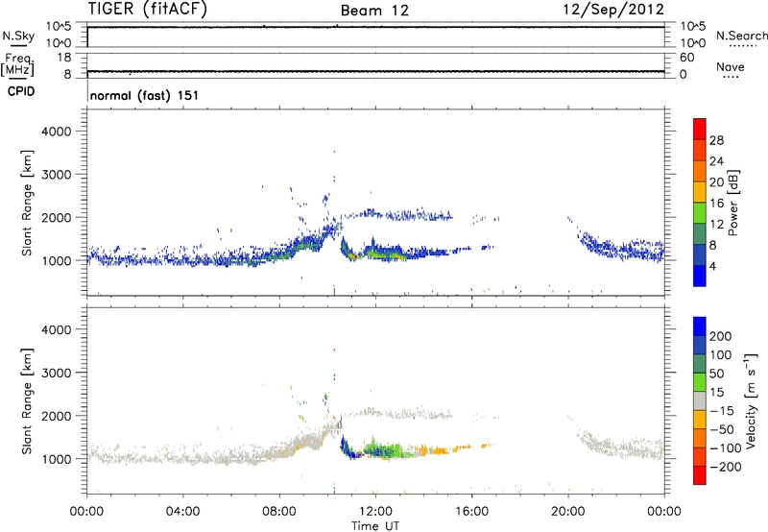Pick the red top segment of power colorbar
The height and width of the screenshot is (532, 768).
tap(700, 129)
